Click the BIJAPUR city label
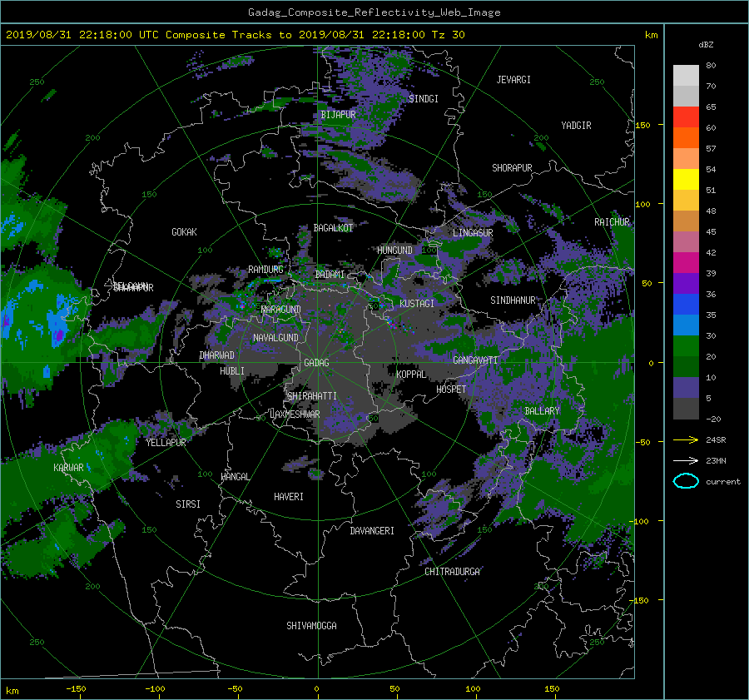749x700 pixels. pyautogui.click(x=338, y=115)
